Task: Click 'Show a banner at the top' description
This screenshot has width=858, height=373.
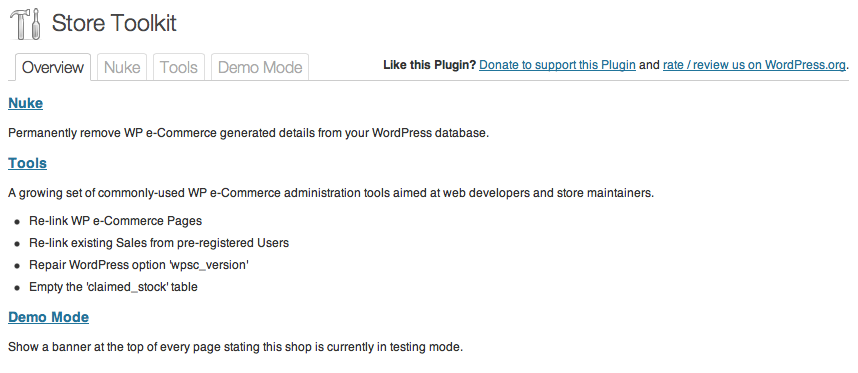Action: coord(236,347)
